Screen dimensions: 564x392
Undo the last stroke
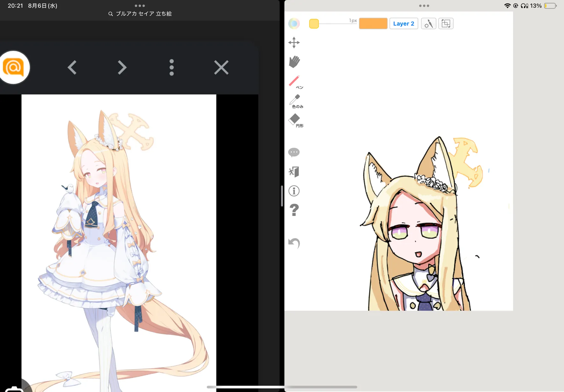(294, 243)
